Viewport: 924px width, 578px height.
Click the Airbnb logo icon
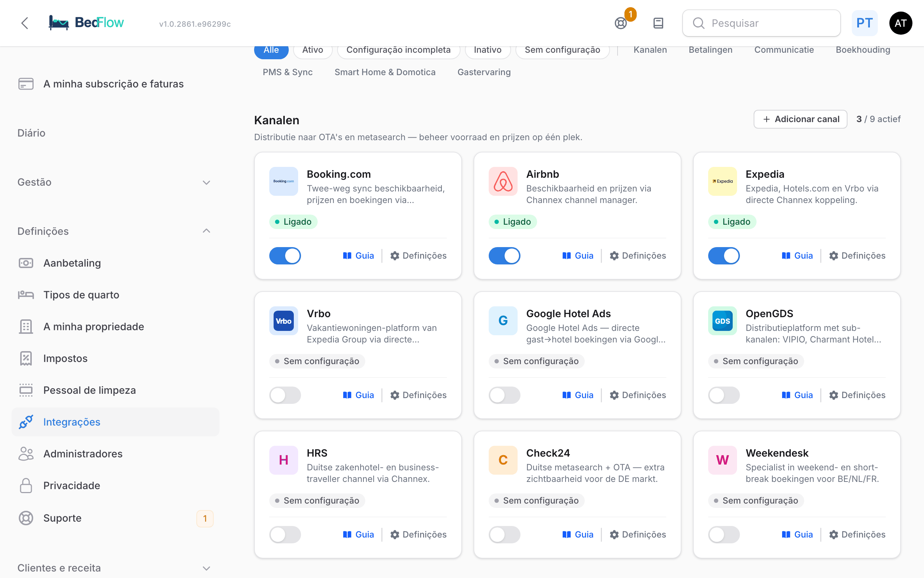(503, 181)
